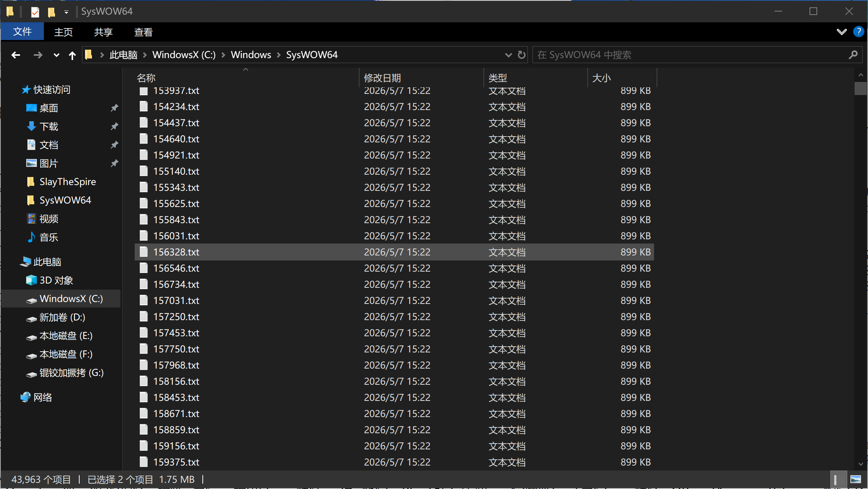Open 下载 in the navigation pane
Image resolution: width=868 pixels, height=489 pixels.
49,127
